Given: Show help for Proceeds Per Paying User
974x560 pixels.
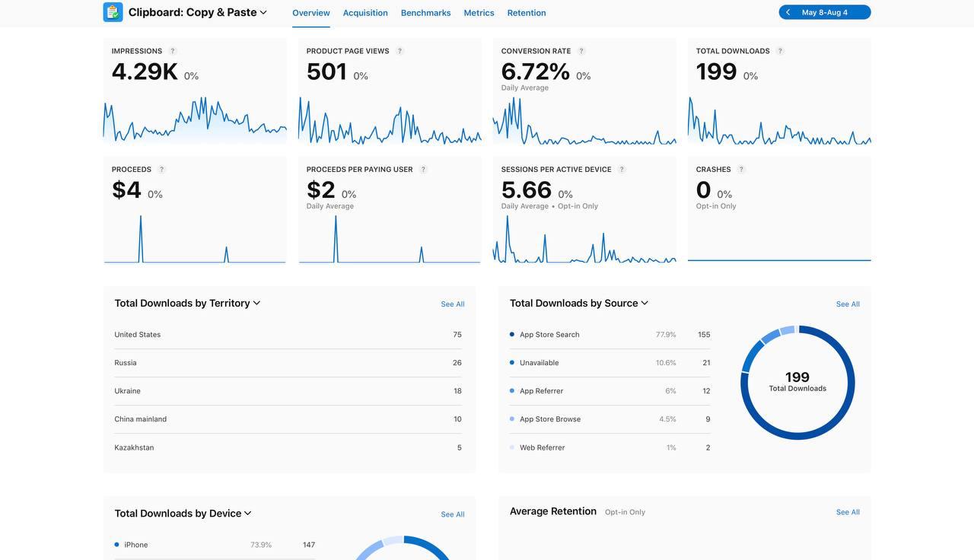Looking at the screenshot, I should pyautogui.click(x=423, y=170).
